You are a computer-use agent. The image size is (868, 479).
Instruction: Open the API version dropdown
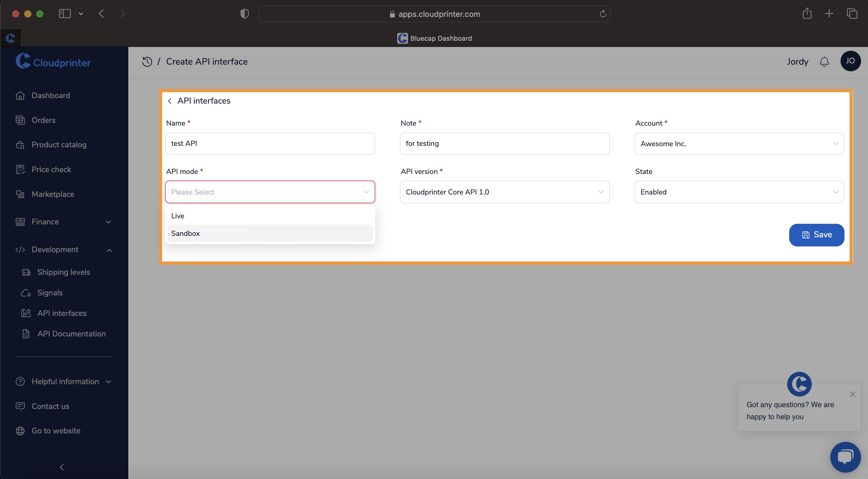click(504, 192)
